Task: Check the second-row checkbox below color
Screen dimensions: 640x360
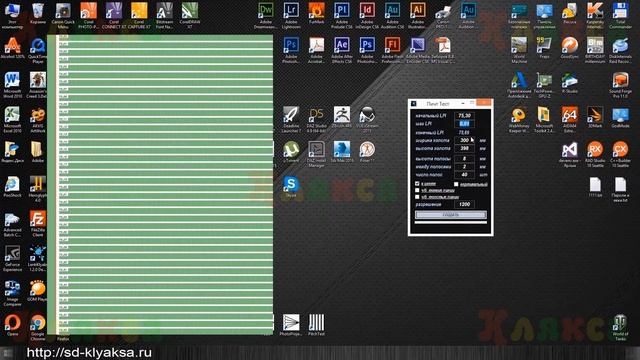Action: (417, 190)
